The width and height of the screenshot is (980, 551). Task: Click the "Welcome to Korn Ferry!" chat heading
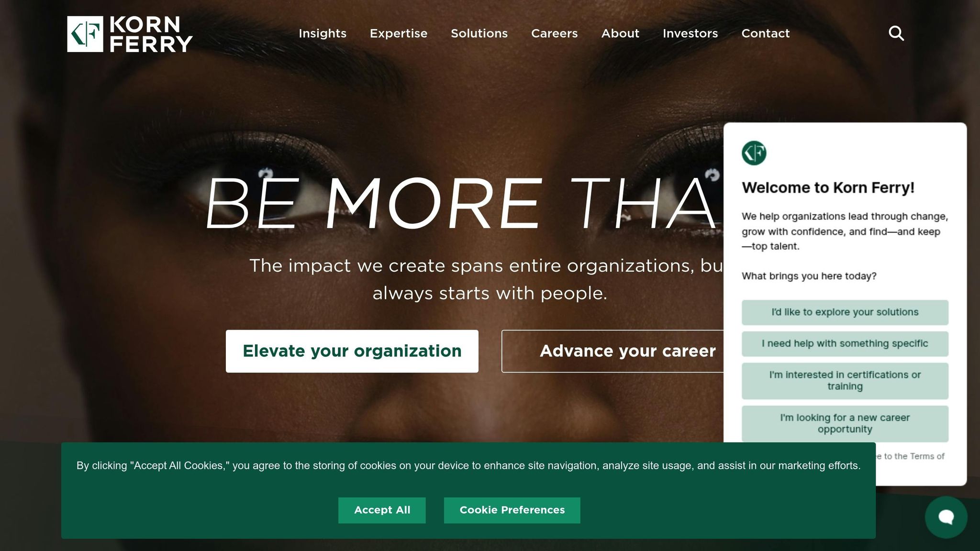tap(828, 188)
